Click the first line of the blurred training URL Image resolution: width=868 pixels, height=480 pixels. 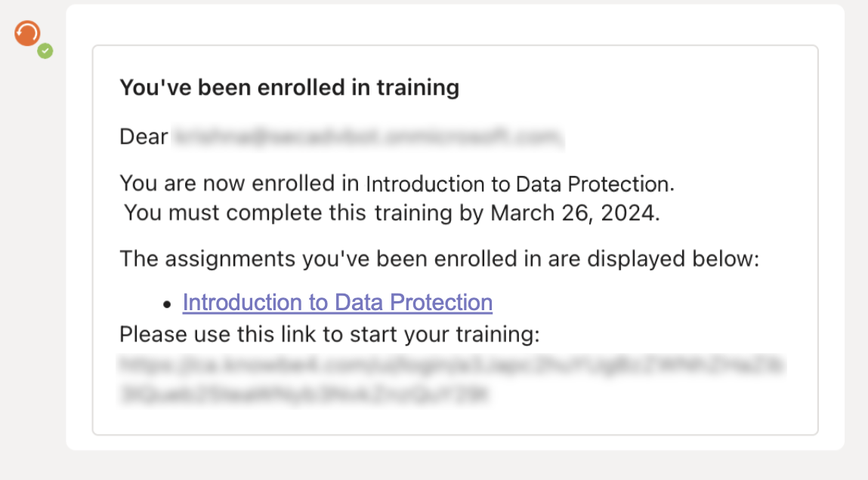(x=452, y=365)
